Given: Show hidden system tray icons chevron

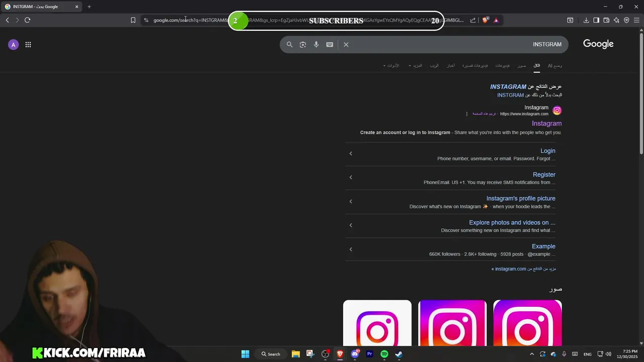Looking at the screenshot, I should coord(532,354).
